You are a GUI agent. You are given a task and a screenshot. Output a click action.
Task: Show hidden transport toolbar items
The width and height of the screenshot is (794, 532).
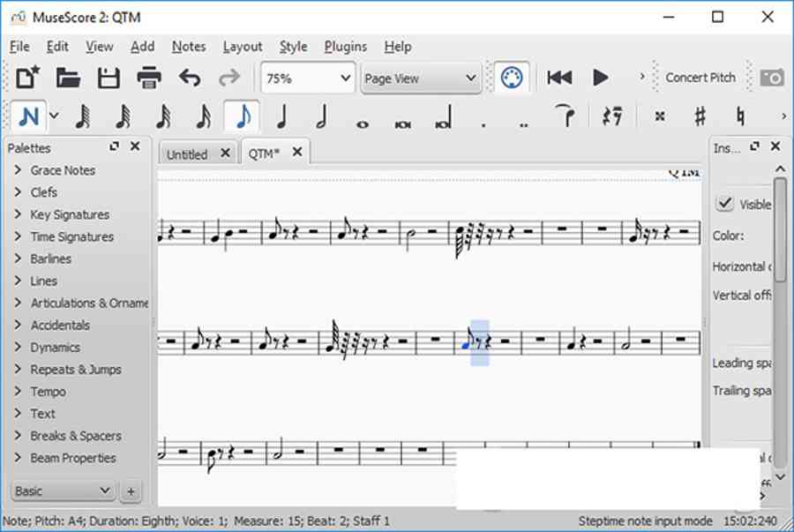642,77
